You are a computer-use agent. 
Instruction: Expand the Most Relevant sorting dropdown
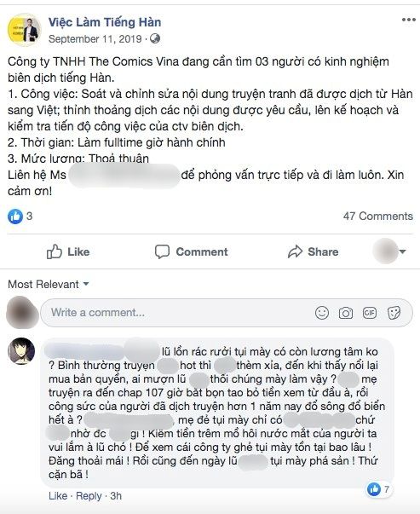coord(49,284)
